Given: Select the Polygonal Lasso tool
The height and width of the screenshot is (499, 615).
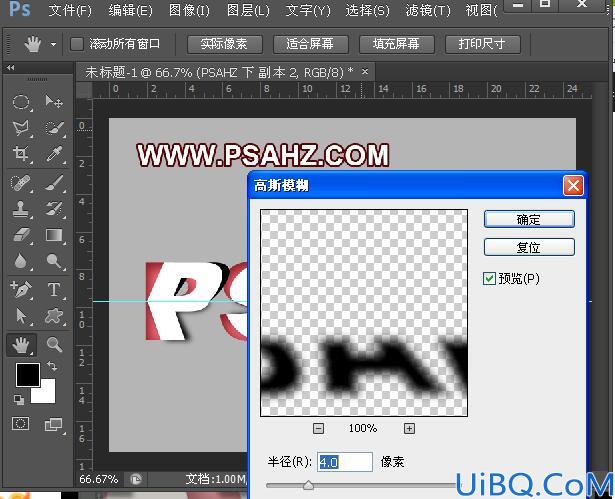Looking at the screenshot, I should click(x=21, y=128).
